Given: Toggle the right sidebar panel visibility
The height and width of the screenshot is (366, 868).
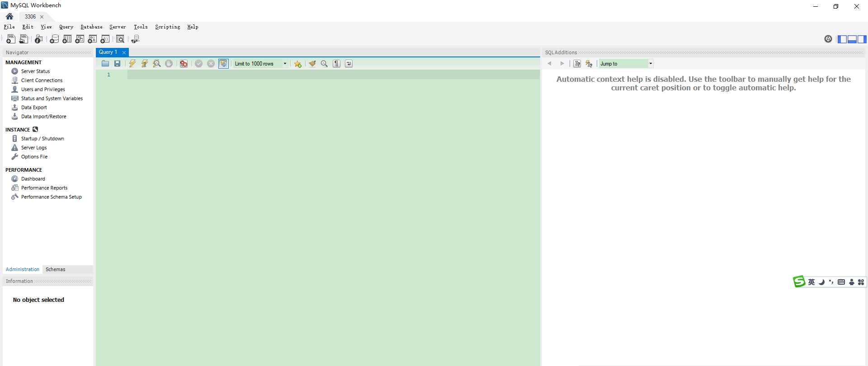Looking at the screenshot, I should pyautogui.click(x=862, y=39).
